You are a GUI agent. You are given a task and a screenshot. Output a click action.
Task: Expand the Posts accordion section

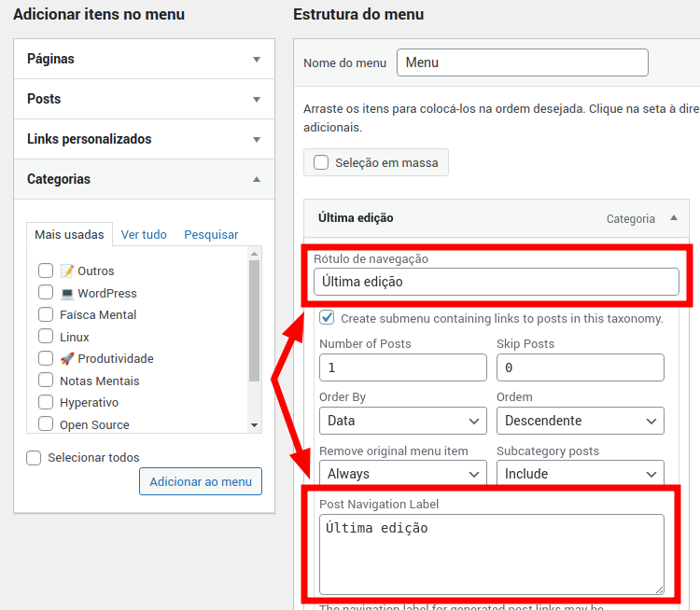coord(257,99)
